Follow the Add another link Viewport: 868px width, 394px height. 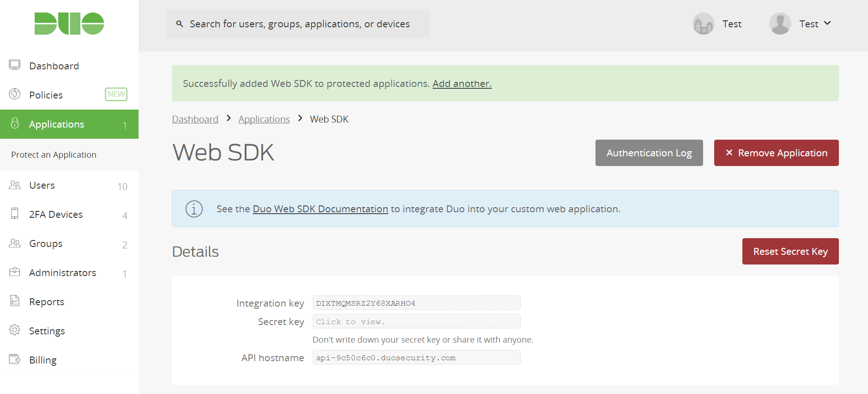pos(462,84)
